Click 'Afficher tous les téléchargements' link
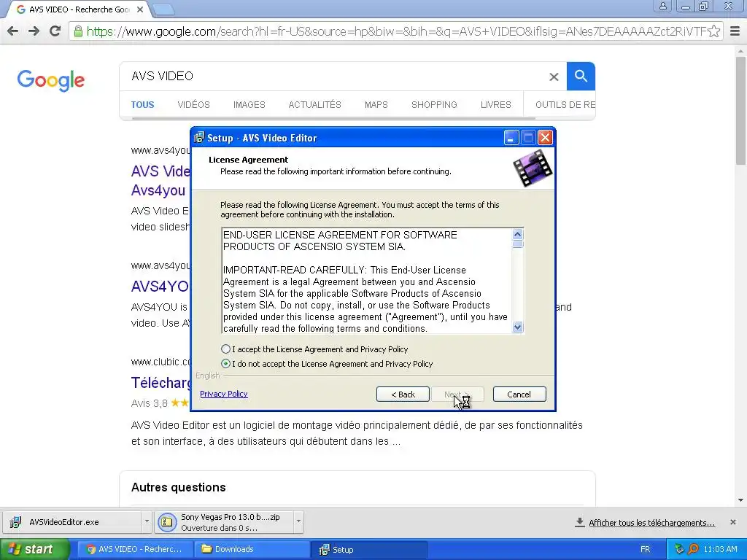Image resolution: width=747 pixels, height=560 pixels. (x=651, y=523)
